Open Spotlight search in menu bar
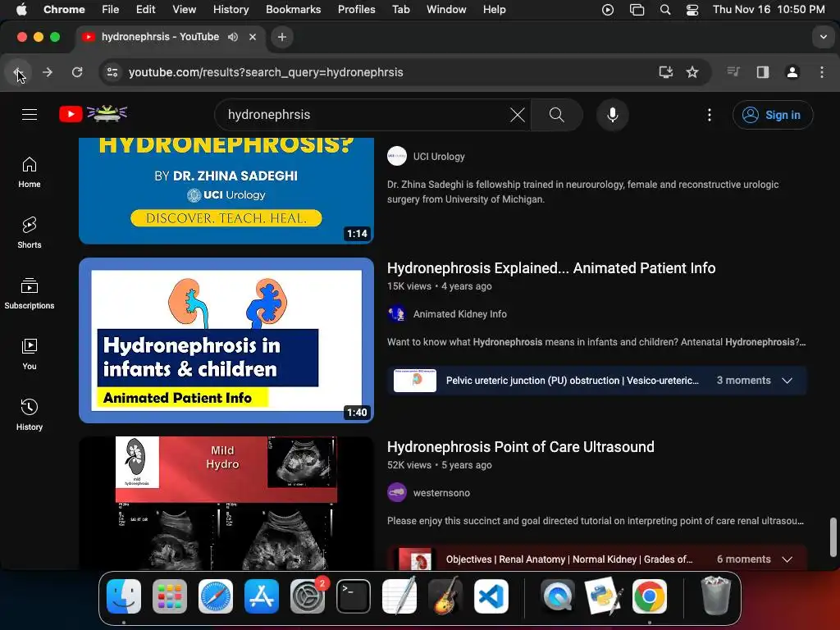This screenshot has width=840, height=630. (664, 9)
